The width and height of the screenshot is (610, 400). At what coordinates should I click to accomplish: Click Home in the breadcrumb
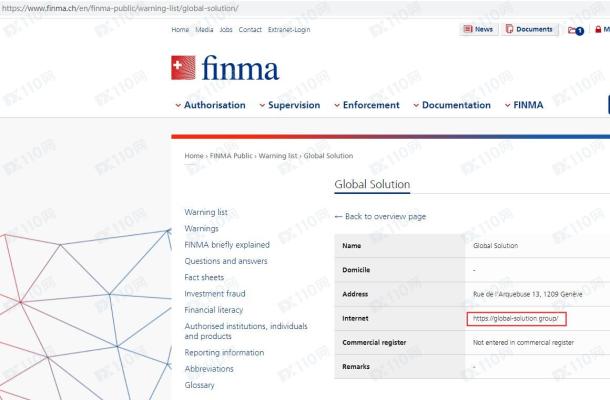pyautogui.click(x=194, y=156)
